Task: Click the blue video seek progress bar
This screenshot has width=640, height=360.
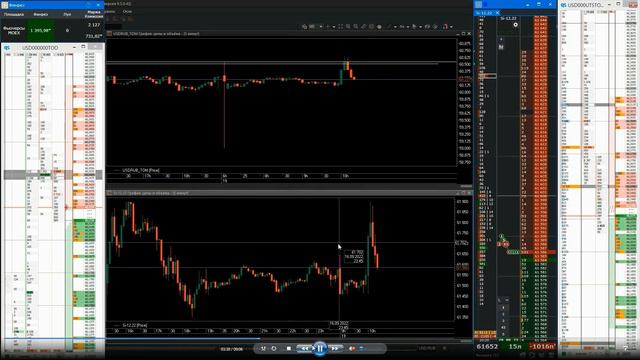Action: [131, 338]
